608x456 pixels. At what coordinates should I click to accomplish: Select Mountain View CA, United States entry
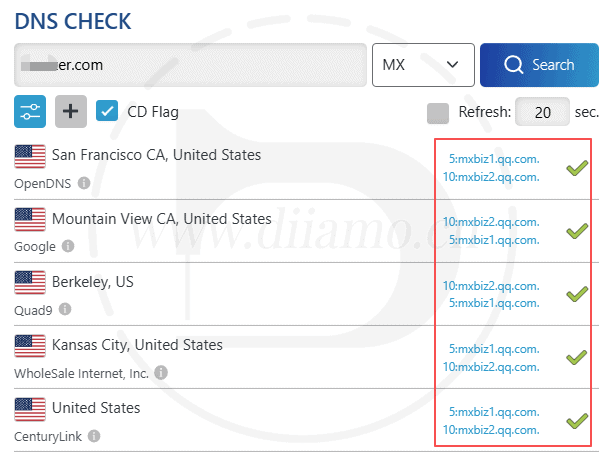pos(161,218)
